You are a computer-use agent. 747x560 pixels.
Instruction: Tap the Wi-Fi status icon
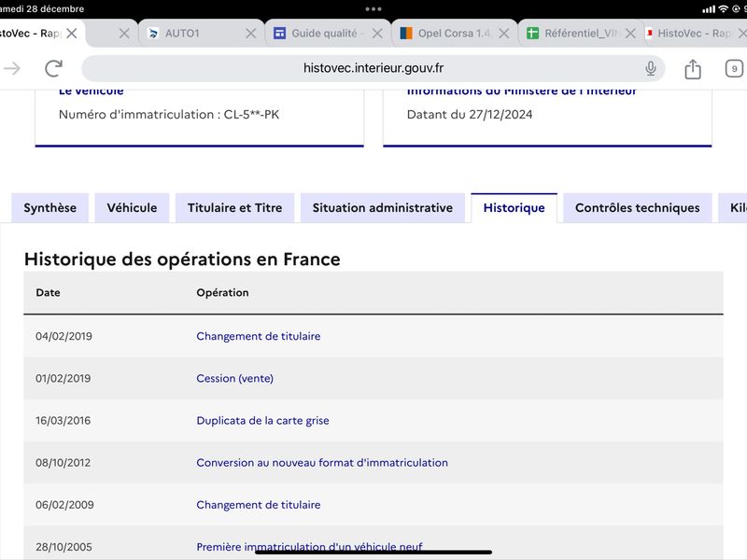click(x=723, y=9)
